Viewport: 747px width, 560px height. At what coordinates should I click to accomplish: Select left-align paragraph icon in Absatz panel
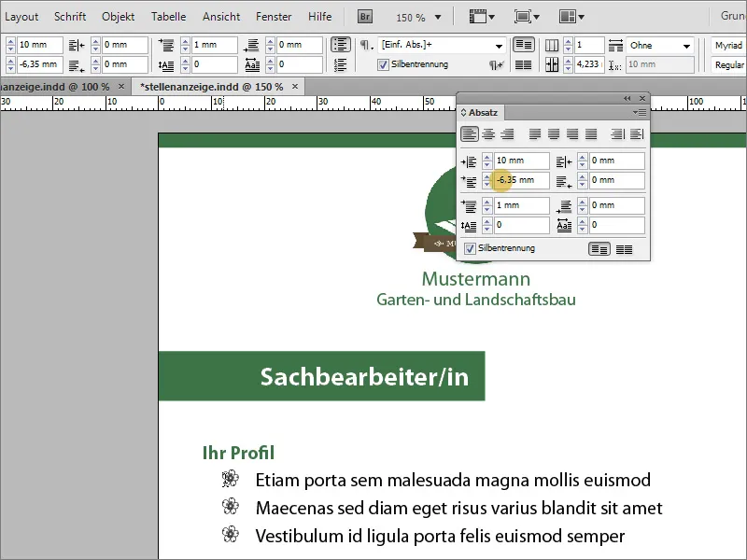470,133
